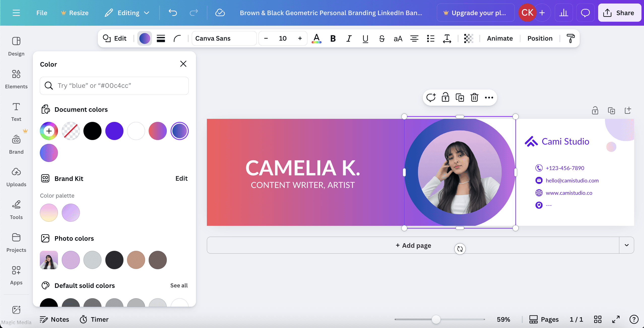Select the purple document color swatch
This screenshot has height=328, width=644.
(x=114, y=131)
